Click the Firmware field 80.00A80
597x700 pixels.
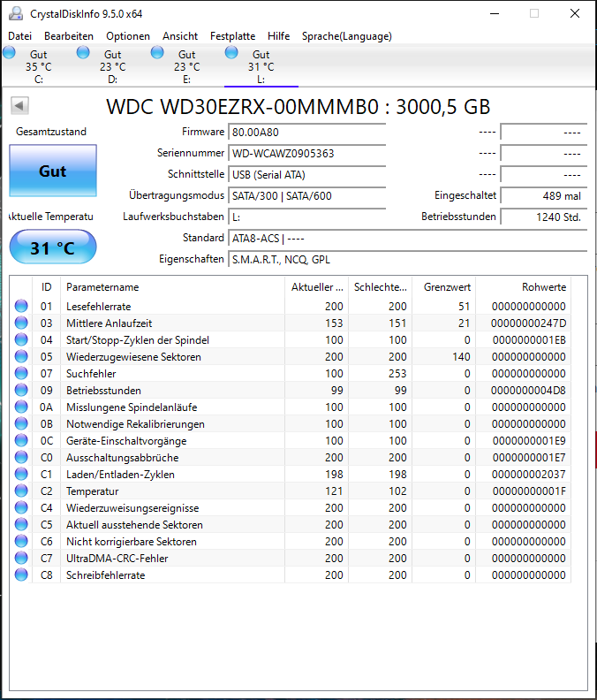[x=307, y=133]
